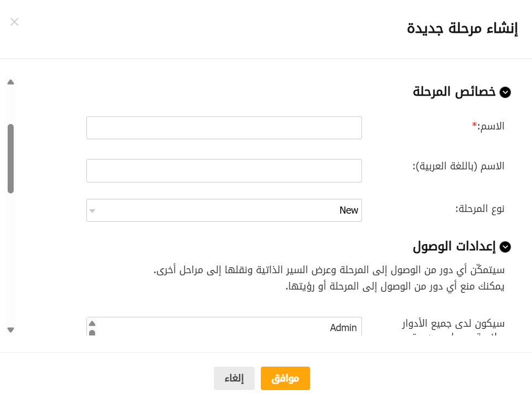Focus the Arabic name text field
The image size is (532, 395).
[x=224, y=170]
